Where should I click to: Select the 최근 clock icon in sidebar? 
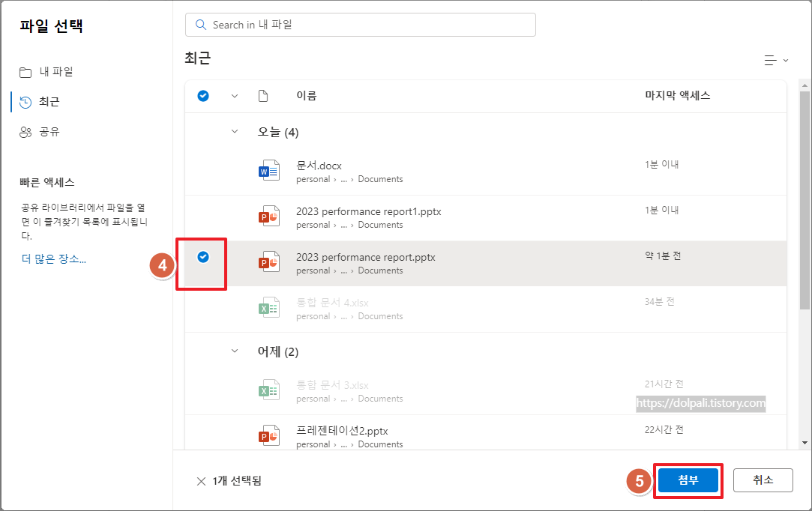tap(25, 101)
